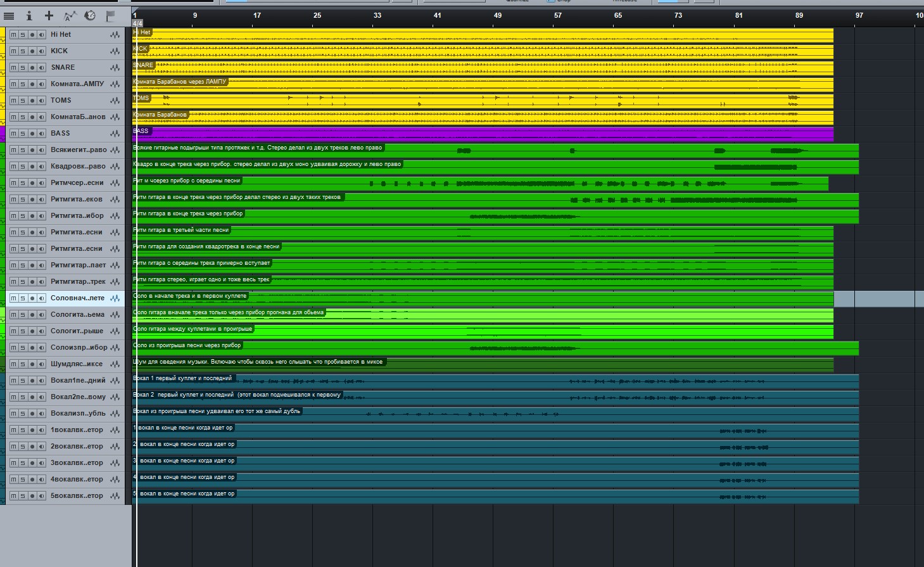Mute the Шумдляс..иксе noise track
924x567 pixels.
(13, 364)
